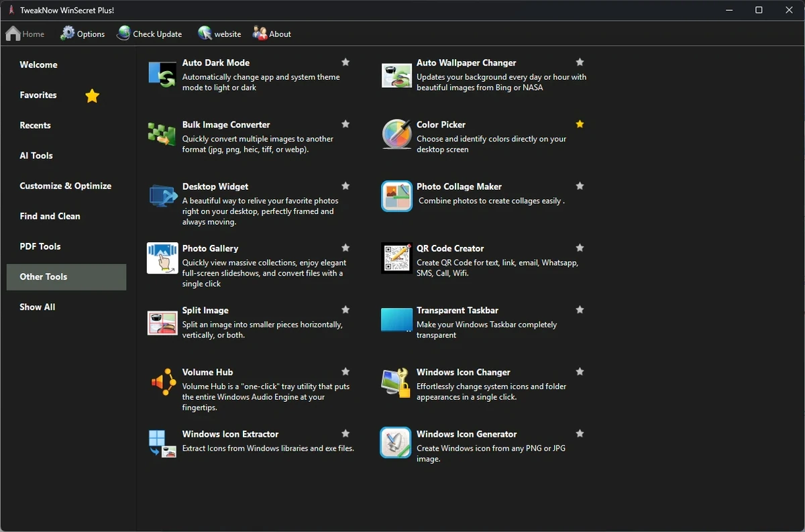Click the yellow star beside Favorites
This screenshot has height=532, width=805.
click(x=93, y=96)
